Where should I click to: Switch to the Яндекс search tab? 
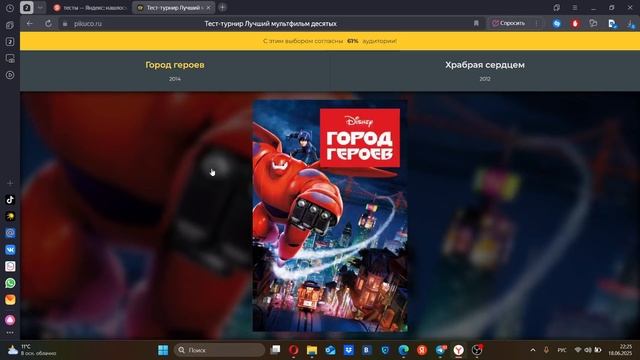90,8
